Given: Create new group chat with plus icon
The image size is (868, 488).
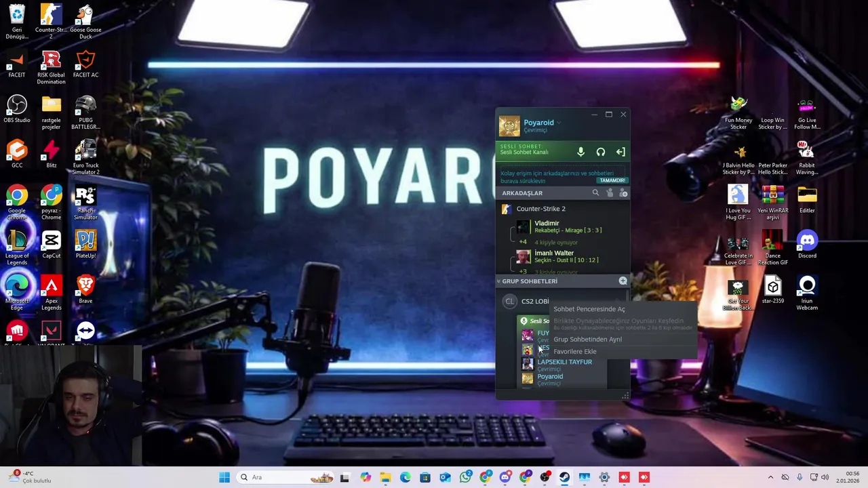Looking at the screenshot, I should click(x=623, y=281).
